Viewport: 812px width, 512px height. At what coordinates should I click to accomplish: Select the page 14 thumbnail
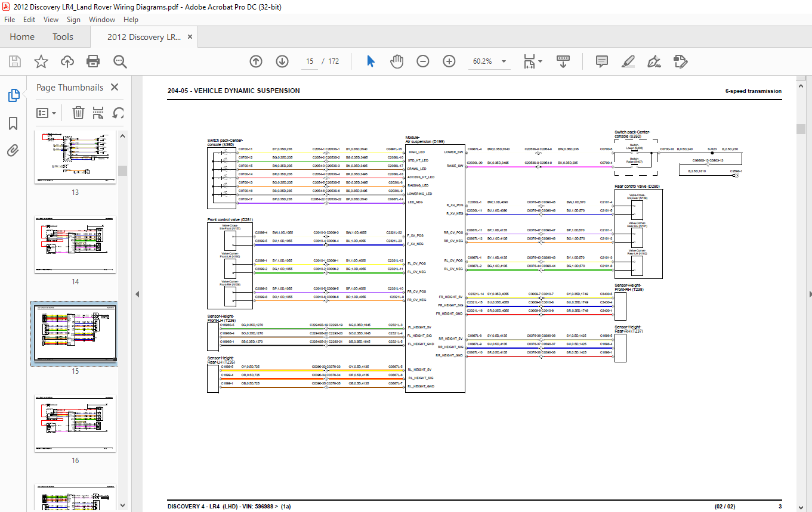click(75, 246)
